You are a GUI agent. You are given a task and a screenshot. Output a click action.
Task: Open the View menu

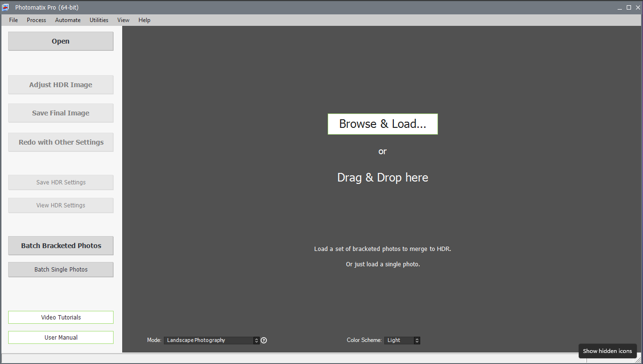click(123, 20)
